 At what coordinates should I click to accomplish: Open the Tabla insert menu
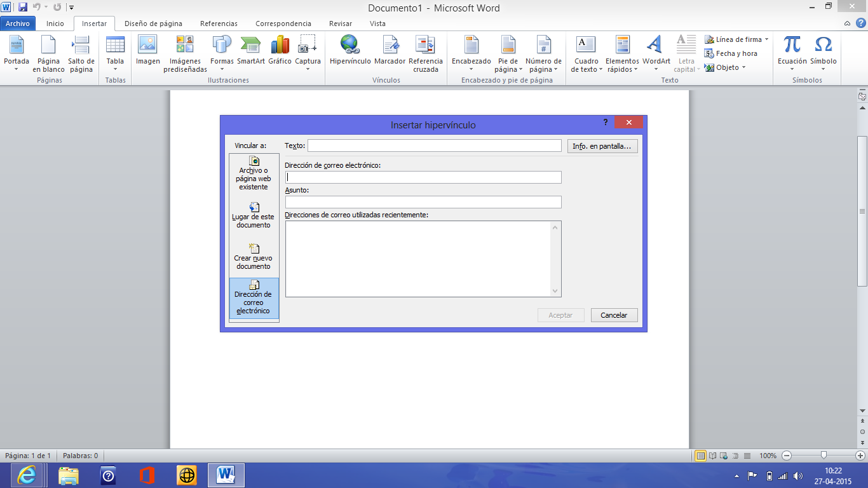pos(115,53)
